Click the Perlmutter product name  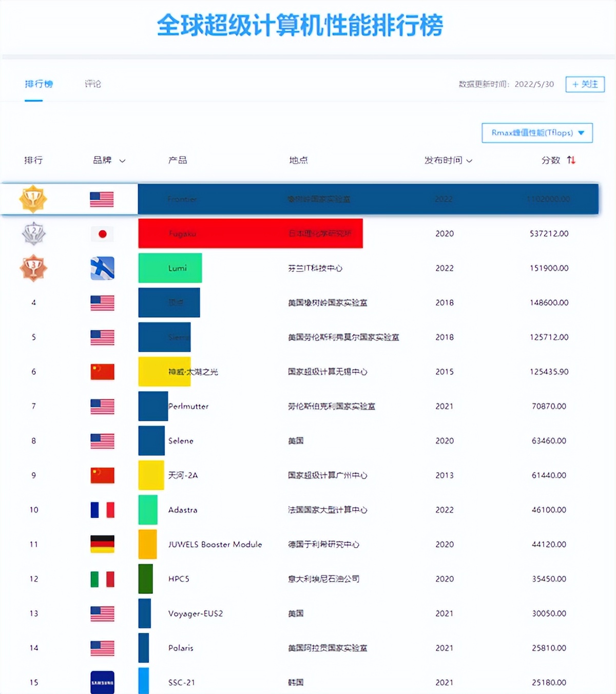(189, 407)
